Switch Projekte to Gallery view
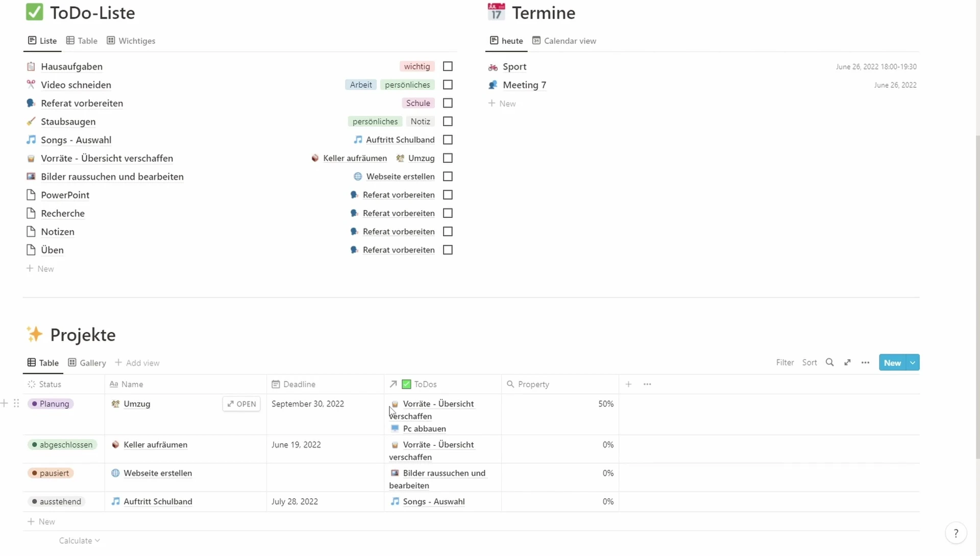This screenshot has width=980, height=556. click(x=87, y=363)
